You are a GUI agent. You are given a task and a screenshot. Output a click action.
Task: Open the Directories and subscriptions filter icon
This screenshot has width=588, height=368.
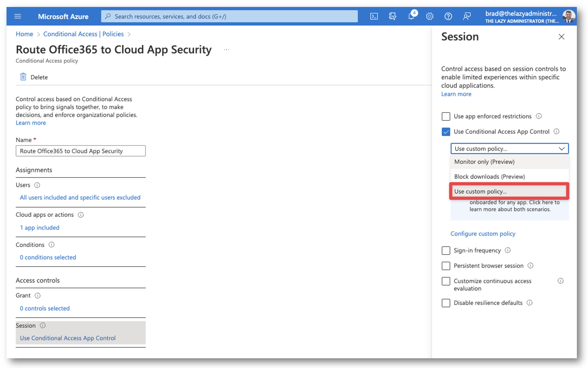tap(392, 16)
